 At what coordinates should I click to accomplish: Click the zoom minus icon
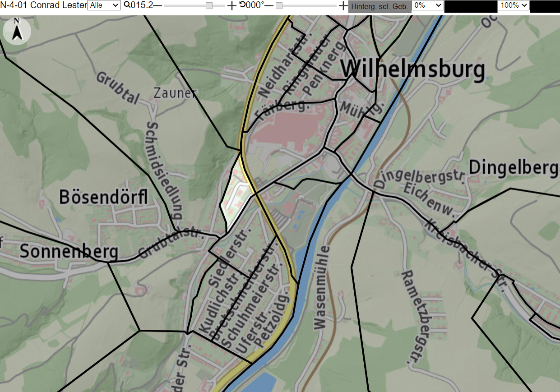coord(158,5)
